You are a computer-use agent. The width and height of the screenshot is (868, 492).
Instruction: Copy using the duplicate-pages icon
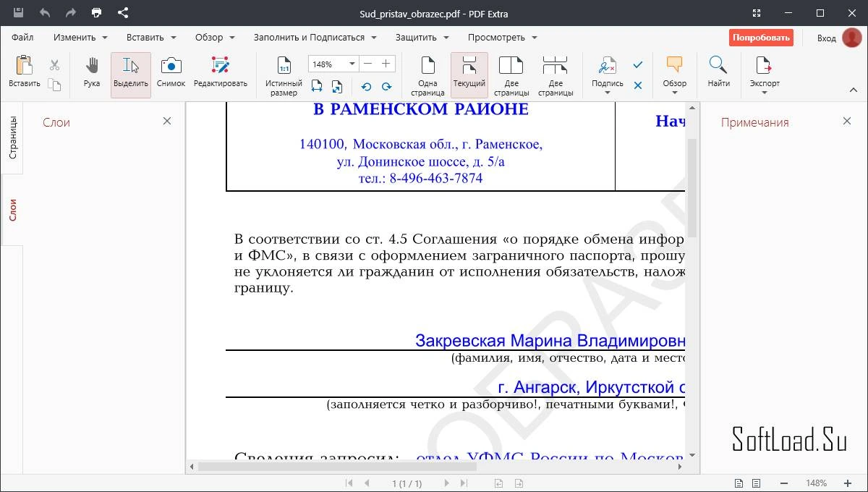pyautogui.click(x=54, y=85)
